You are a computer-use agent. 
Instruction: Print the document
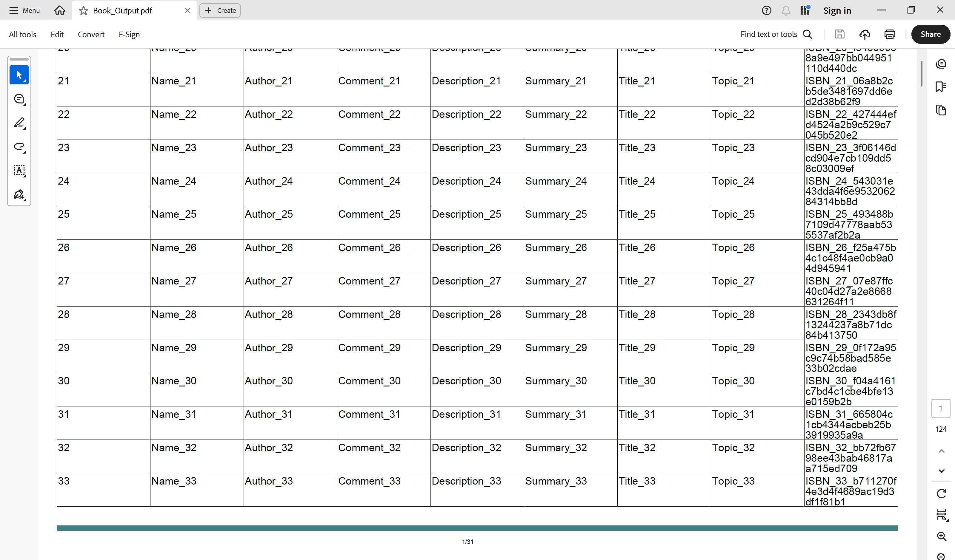tap(889, 34)
